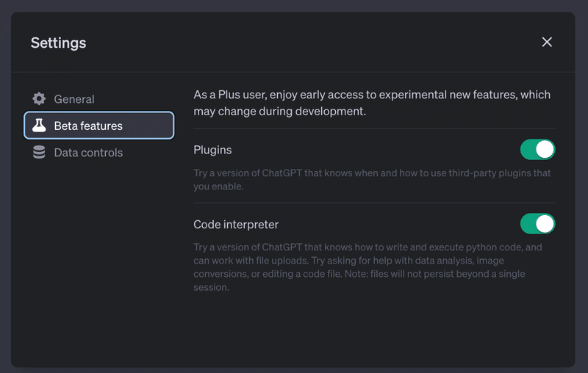Open the General settings tab label

(x=74, y=99)
